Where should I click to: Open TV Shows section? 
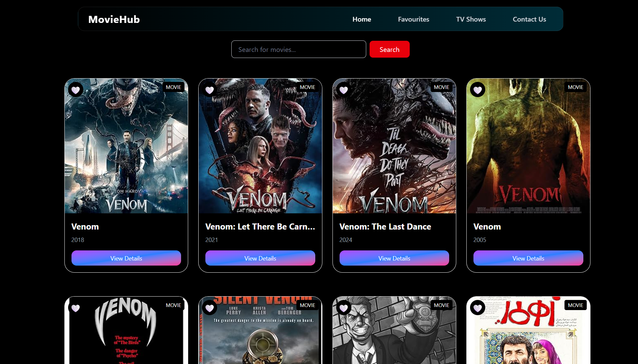pos(471,19)
